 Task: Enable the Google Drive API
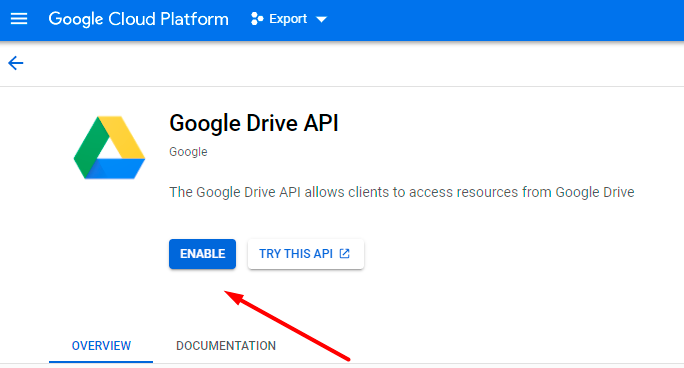tap(202, 254)
